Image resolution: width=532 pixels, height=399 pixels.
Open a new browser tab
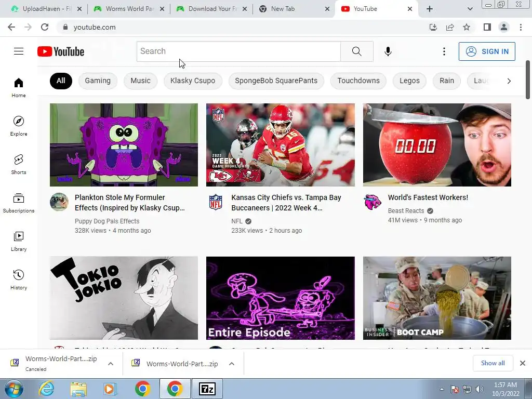(430, 9)
